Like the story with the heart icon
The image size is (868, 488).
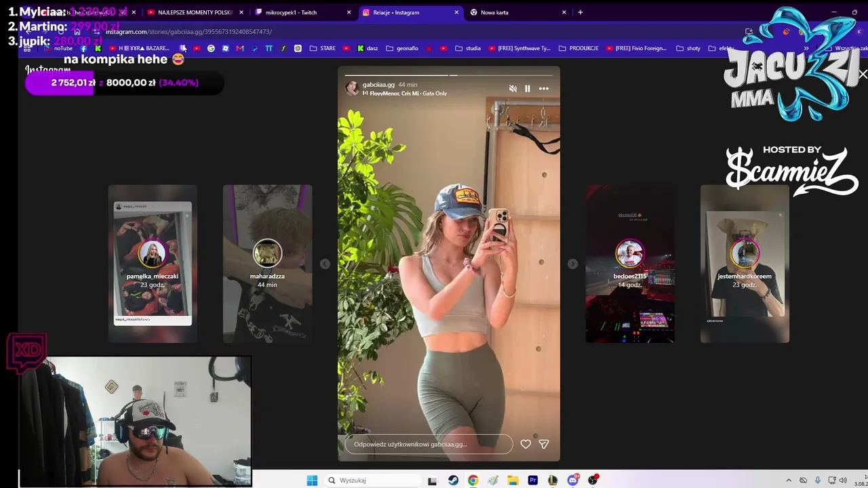[x=526, y=444]
